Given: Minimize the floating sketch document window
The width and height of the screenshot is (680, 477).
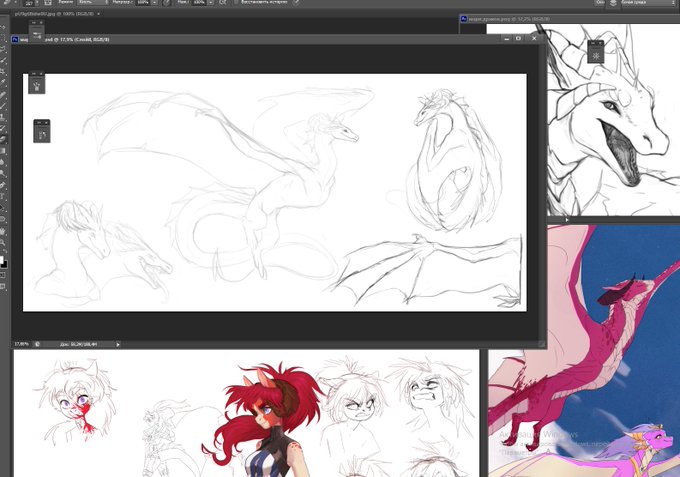Looking at the screenshot, I should pos(507,39).
